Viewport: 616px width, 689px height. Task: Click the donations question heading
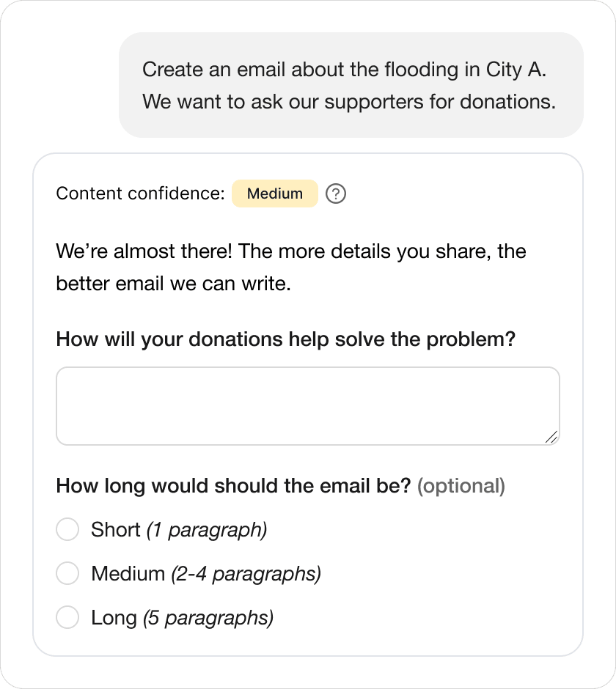click(x=286, y=340)
